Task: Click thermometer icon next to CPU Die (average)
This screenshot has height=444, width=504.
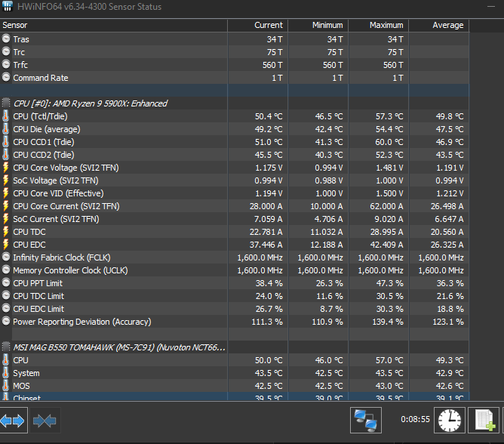Action: click(5, 129)
